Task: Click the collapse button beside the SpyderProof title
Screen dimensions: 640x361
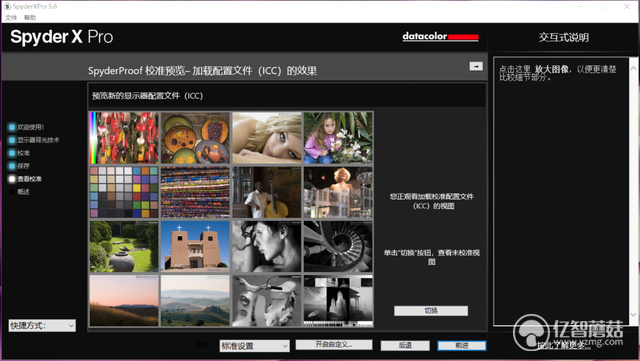Action: (x=476, y=66)
